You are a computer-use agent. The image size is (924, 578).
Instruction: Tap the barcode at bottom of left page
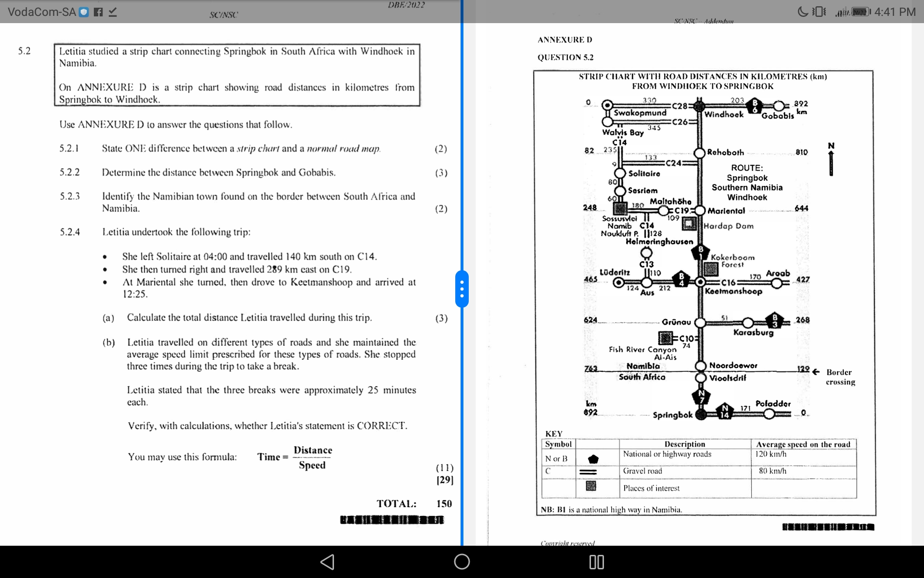[x=392, y=520]
